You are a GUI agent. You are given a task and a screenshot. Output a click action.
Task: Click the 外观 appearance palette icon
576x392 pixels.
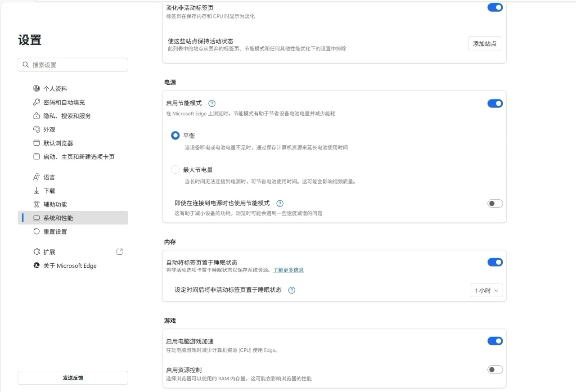click(36, 129)
